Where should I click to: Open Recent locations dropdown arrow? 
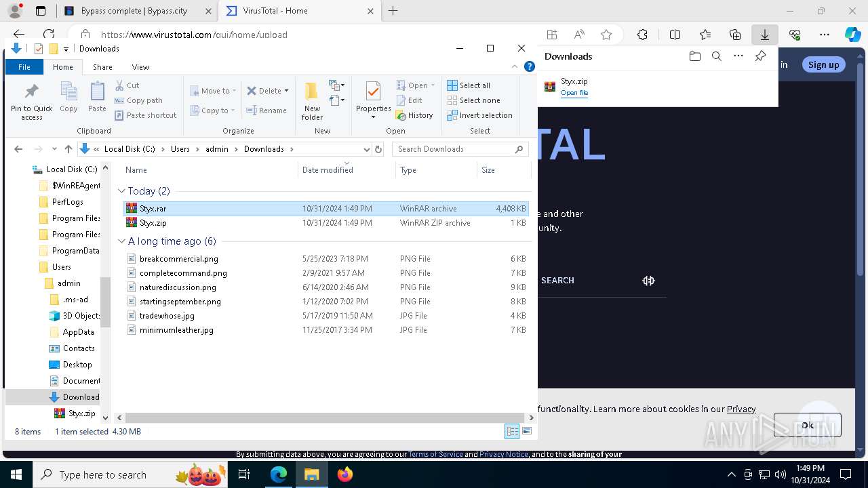(x=54, y=149)
